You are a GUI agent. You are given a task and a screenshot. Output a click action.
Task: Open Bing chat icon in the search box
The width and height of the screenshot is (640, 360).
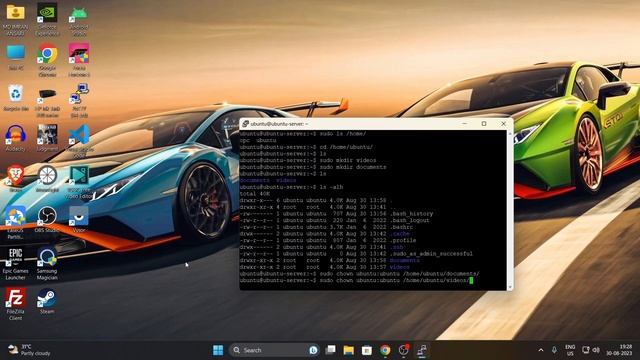point(313,350)
